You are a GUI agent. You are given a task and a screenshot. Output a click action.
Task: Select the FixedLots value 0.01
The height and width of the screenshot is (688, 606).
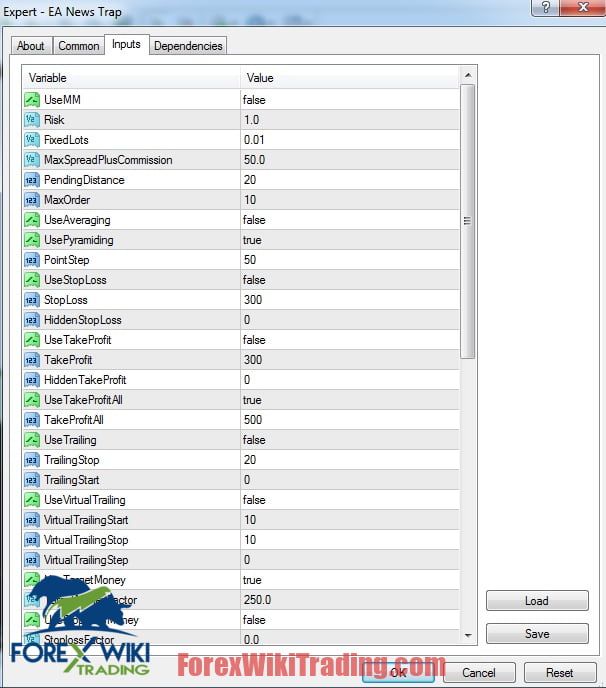254,140
